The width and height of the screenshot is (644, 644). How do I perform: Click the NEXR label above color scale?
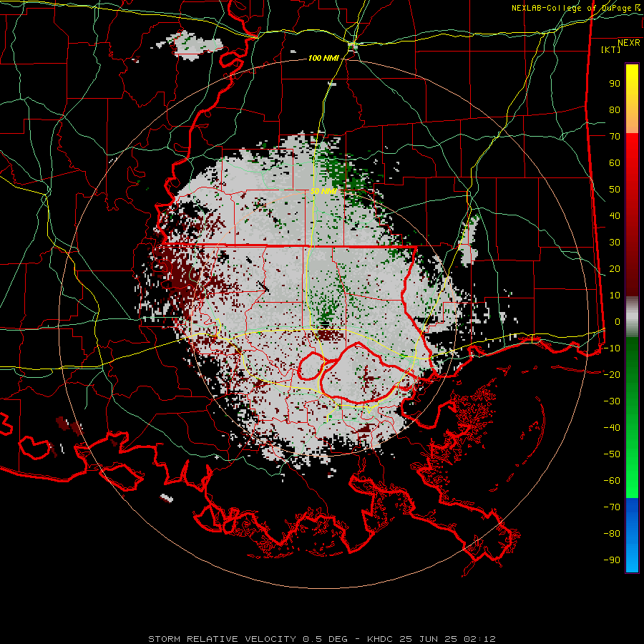(629, 43)
